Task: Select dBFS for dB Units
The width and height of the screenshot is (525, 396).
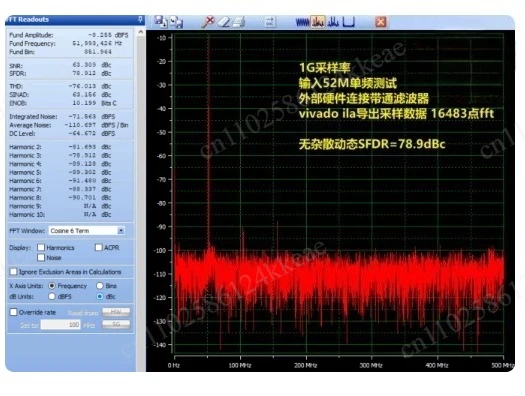Action: 52,296
